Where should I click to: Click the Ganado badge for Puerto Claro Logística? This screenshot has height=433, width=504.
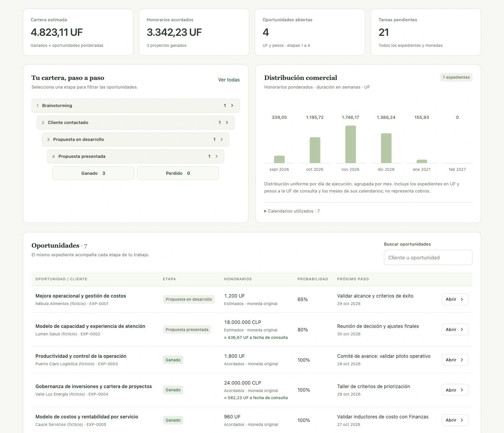173,360
